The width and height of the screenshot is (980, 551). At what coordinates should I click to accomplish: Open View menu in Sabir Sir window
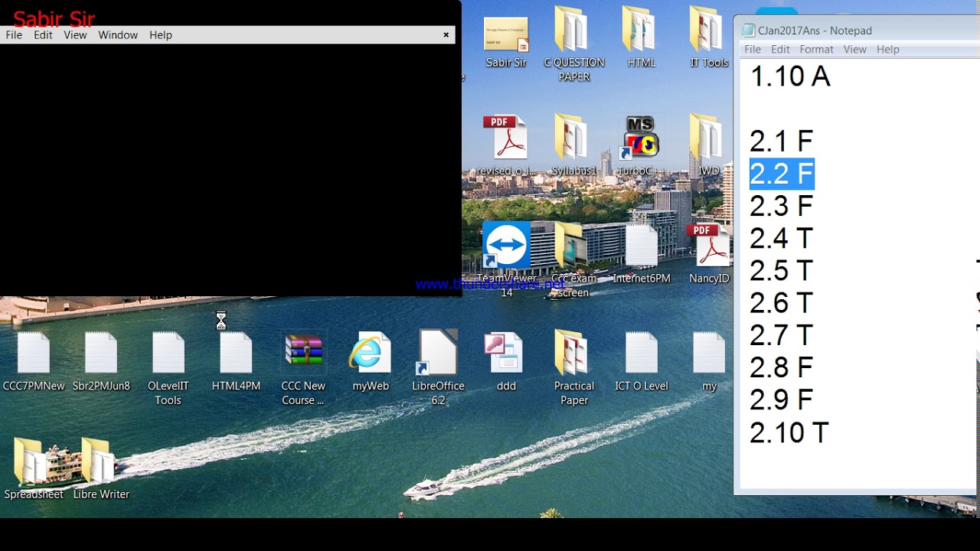pyautogui.click(x=75, y=35)
